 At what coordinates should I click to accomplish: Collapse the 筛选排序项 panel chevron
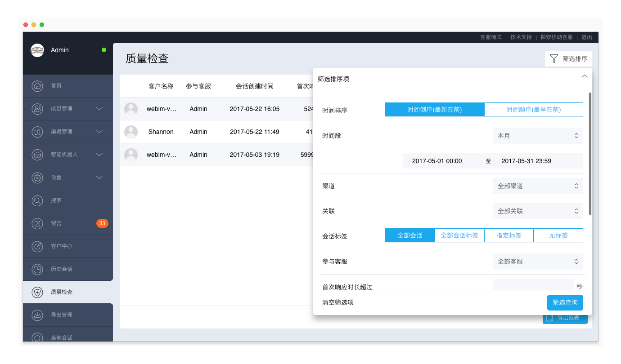pos(585,76)
